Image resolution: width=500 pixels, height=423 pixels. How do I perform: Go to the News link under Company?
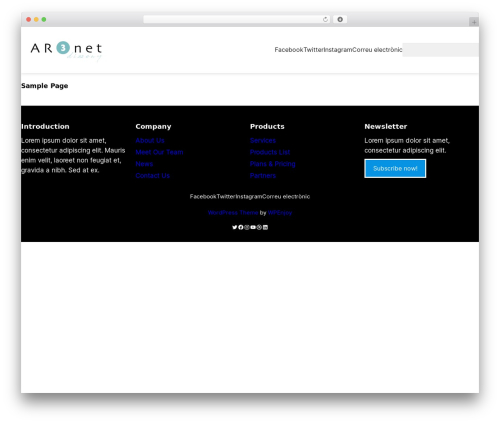(144, 164)
